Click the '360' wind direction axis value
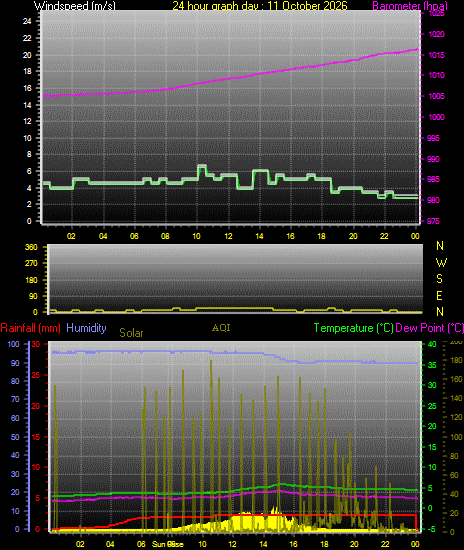 [x=31, y=247]
